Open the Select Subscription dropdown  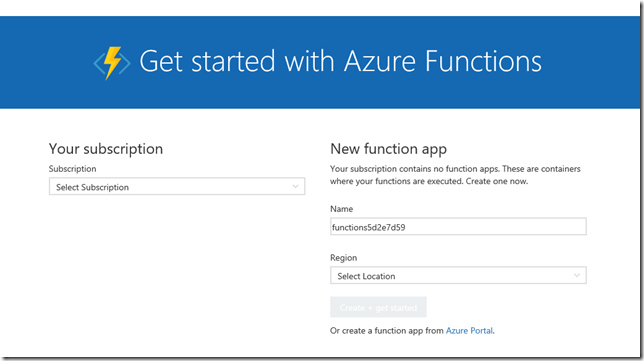point(177,186)
